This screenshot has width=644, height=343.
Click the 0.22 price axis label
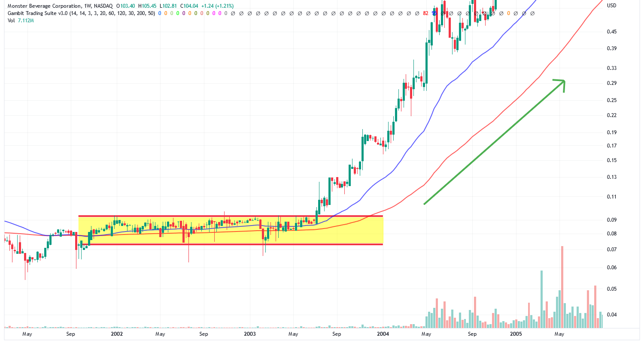(x=612, y=115)
